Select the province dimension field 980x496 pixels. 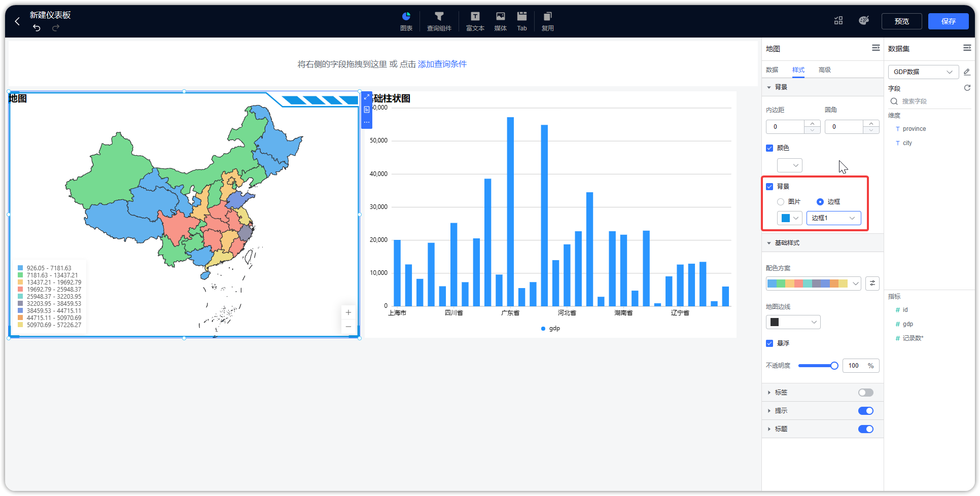click(x=914, y=129)
